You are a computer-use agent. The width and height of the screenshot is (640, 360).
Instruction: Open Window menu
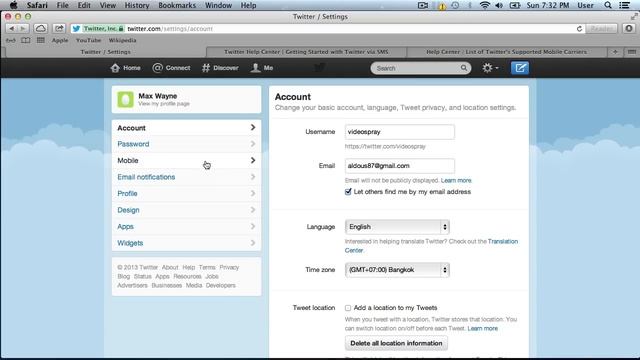tap(218, 5)
